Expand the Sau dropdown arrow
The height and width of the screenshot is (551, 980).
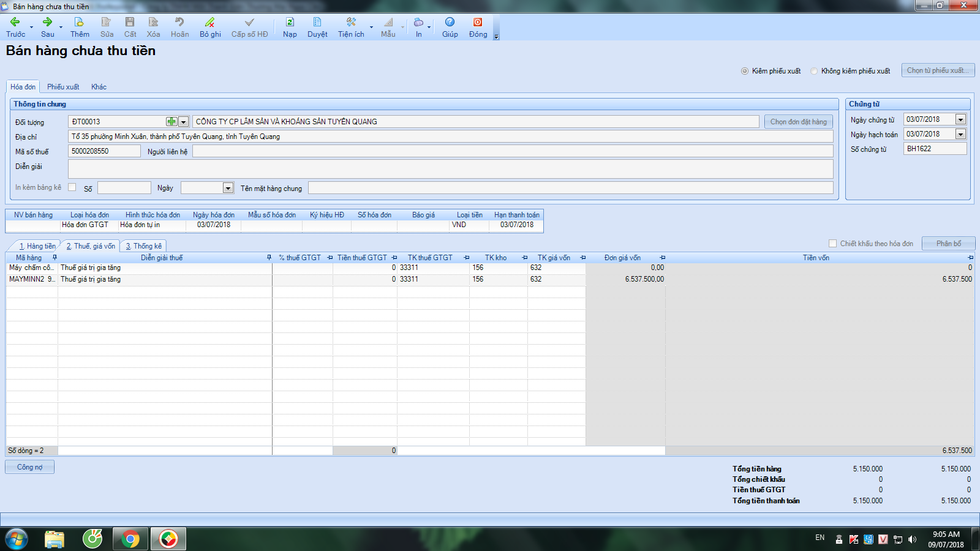coord(61,28)
